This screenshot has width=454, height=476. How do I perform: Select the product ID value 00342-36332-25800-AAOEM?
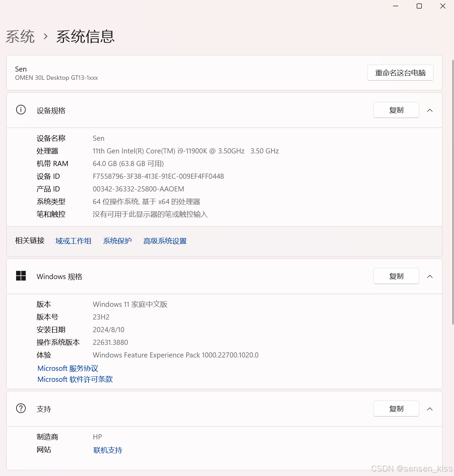(x=138, y=189)
